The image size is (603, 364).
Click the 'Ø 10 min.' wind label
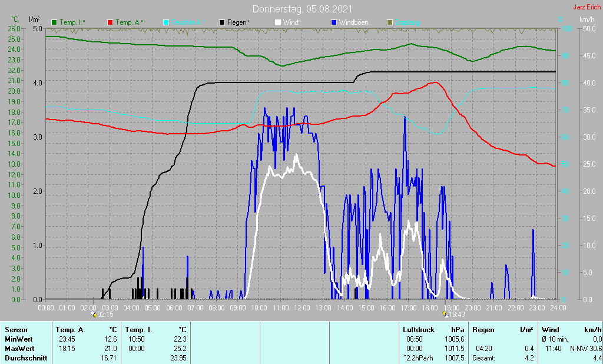[555, 339]
